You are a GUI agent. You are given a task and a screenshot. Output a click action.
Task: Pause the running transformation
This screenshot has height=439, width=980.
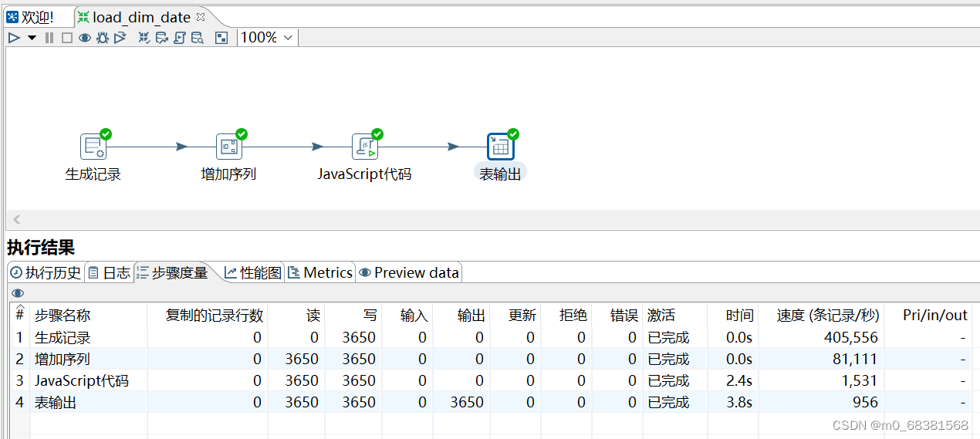pos(49,37)
